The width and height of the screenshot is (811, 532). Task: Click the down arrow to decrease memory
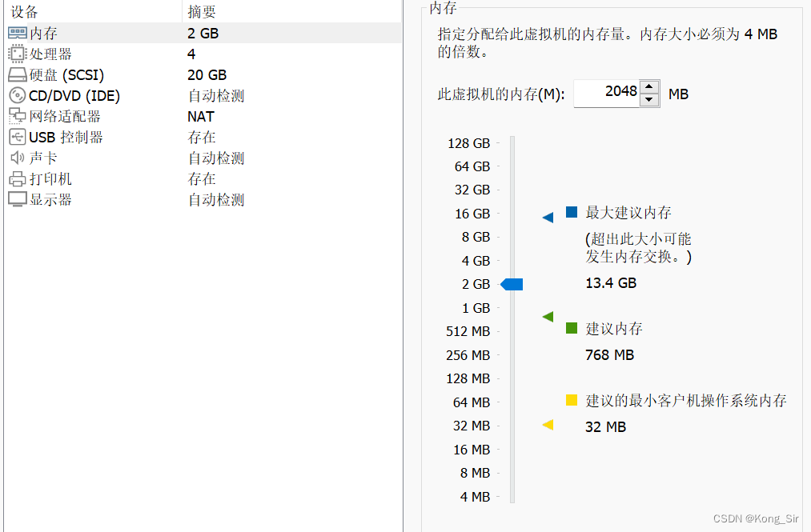click(648, 99)
